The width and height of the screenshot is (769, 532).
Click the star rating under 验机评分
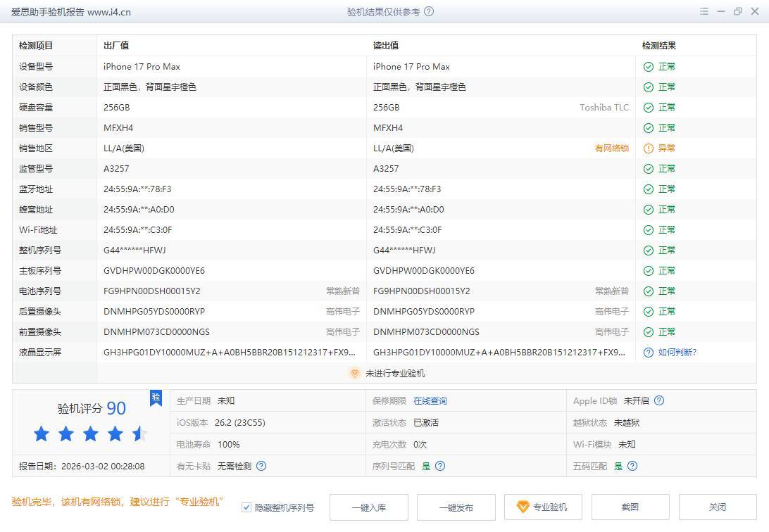coord(90,434)
